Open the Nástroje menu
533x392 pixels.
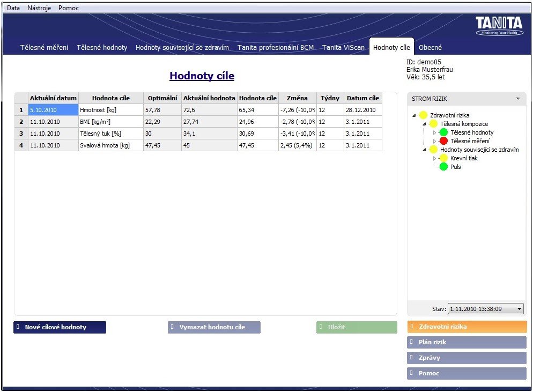click(39, 8)
